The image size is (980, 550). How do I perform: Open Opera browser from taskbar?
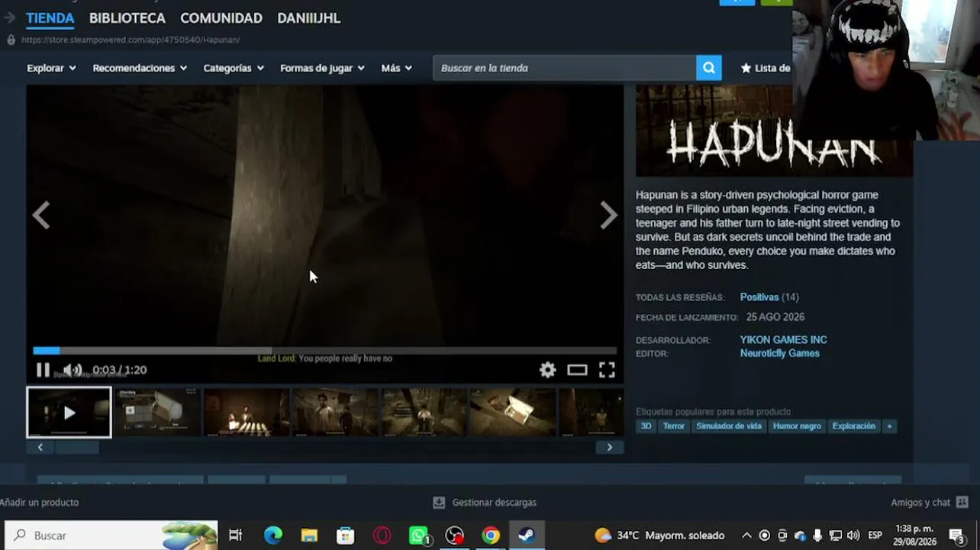coord(382,535)
